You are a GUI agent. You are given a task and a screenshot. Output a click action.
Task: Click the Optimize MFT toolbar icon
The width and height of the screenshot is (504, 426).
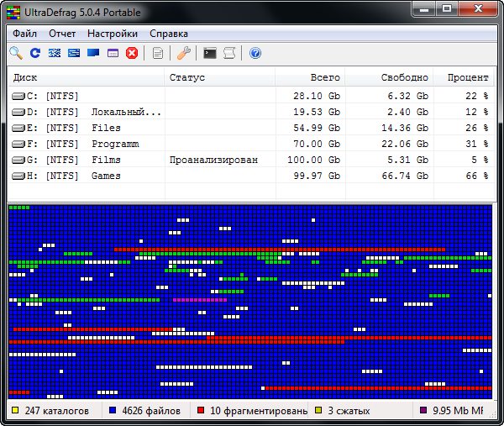[113, 54]
